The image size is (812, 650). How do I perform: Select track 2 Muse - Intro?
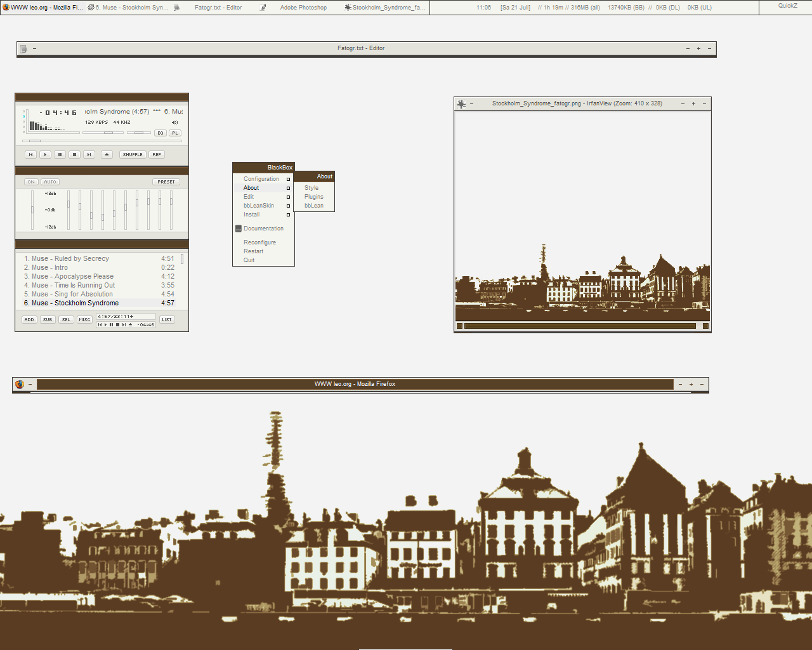point(99,267)
